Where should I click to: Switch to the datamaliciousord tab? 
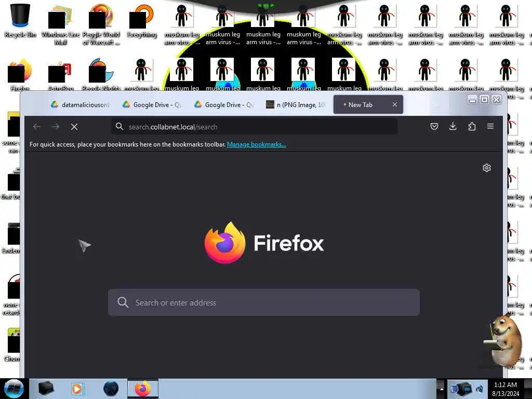81,105
